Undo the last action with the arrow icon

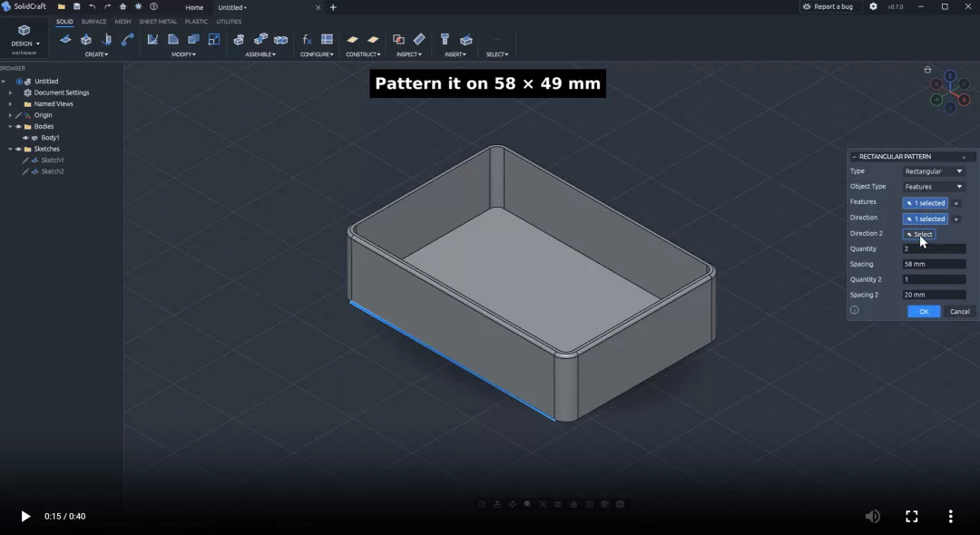(92, 7)
